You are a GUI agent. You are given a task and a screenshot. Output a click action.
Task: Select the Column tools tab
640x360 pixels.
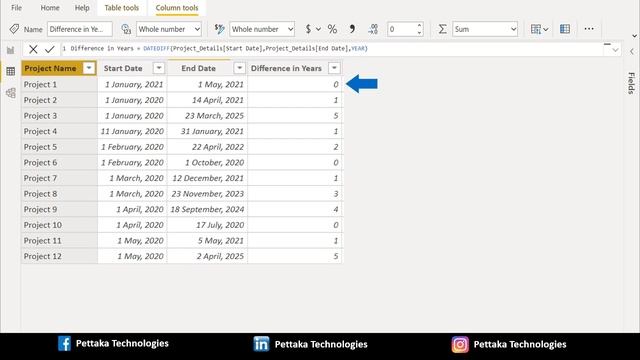177,8
